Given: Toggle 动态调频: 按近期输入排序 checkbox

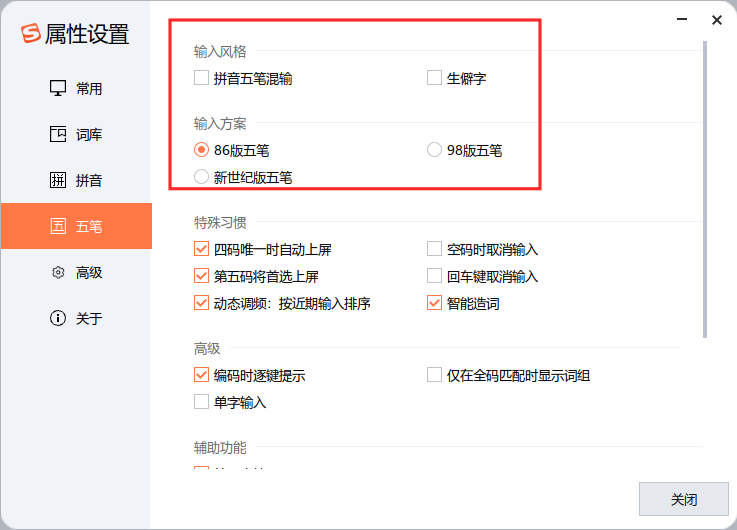Looking at the screenshot, I should tap(201, 303).
